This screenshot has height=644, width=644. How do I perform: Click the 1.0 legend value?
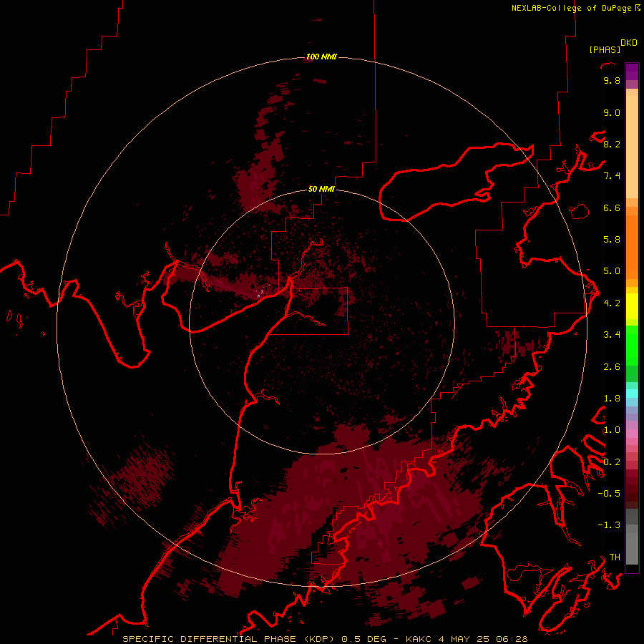pyautogui.click(x=612, y=430)
